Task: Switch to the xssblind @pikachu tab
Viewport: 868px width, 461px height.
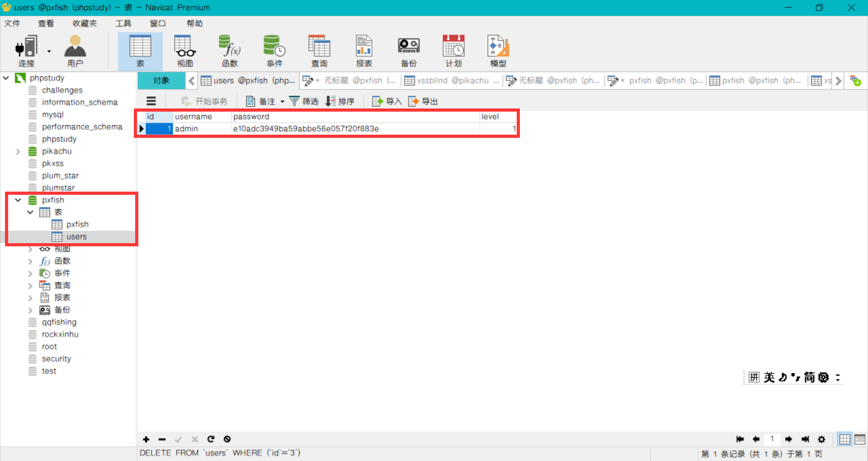Action: point(452,80)
